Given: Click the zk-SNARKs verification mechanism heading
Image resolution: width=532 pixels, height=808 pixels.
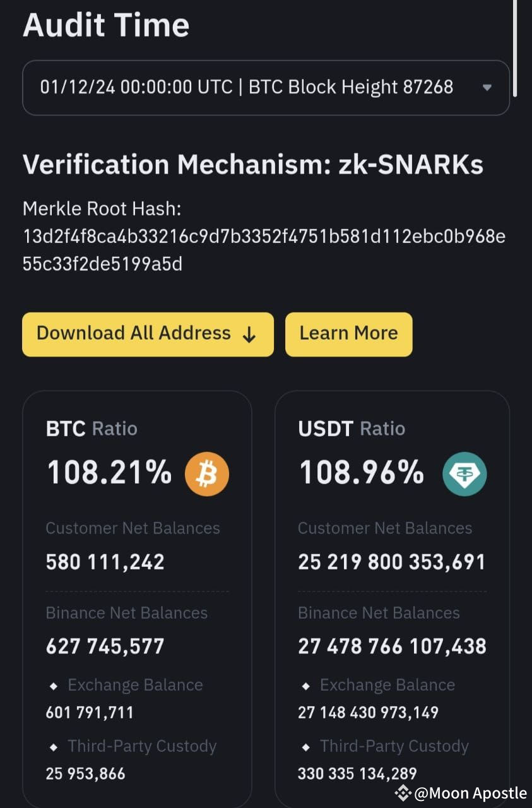Looking at the screenshot, I should (252, 165).
